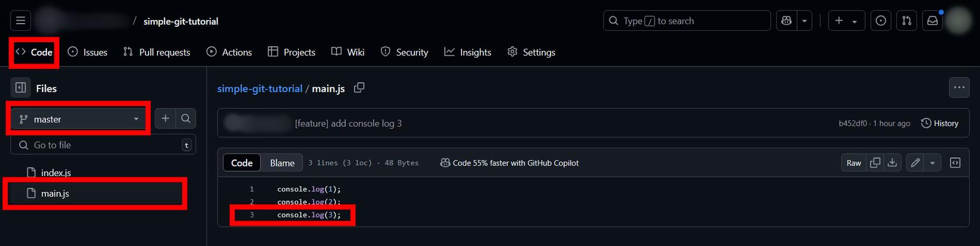Edit this file with pencil icon

click(x=915, y=163)
